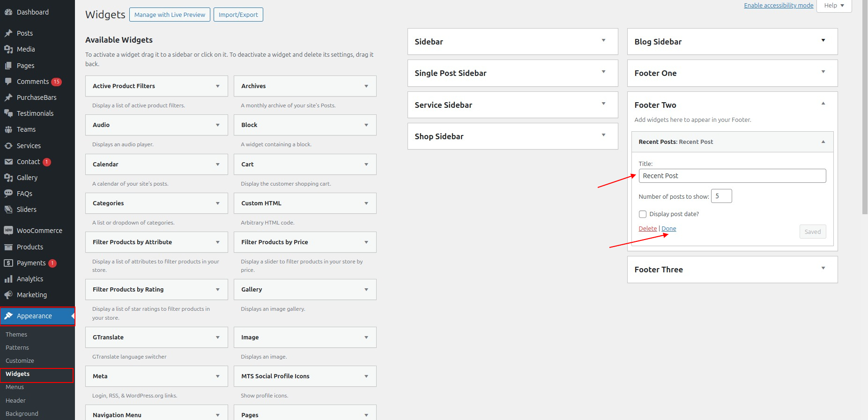Viewport: 868px width, 420px height.
Task: Click the Posts pushpin icon
Action: [x=8, y=33]
